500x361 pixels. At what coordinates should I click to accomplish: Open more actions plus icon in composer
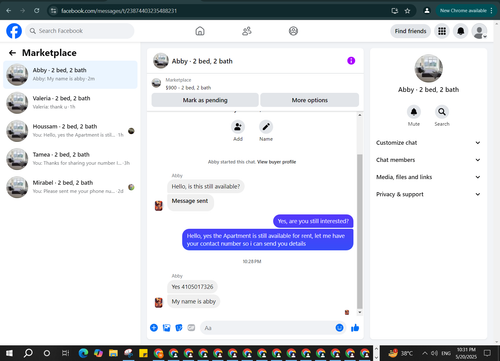(x=154, y=328)
